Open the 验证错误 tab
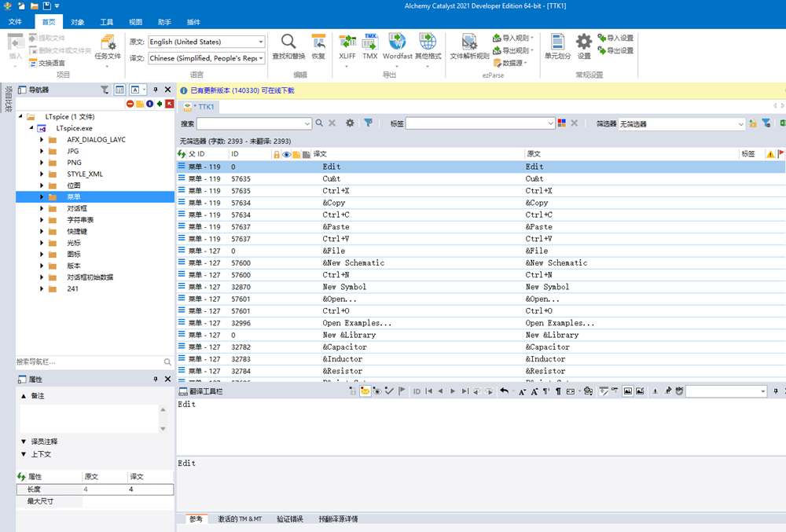Viewport: 786px width, 532px height. click(x=290, y=519)
